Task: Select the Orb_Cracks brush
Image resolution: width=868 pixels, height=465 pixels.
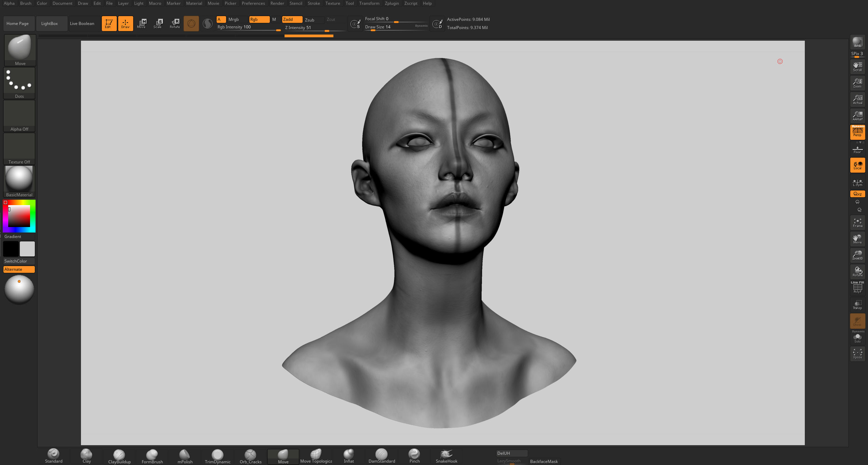Action: 250,456
